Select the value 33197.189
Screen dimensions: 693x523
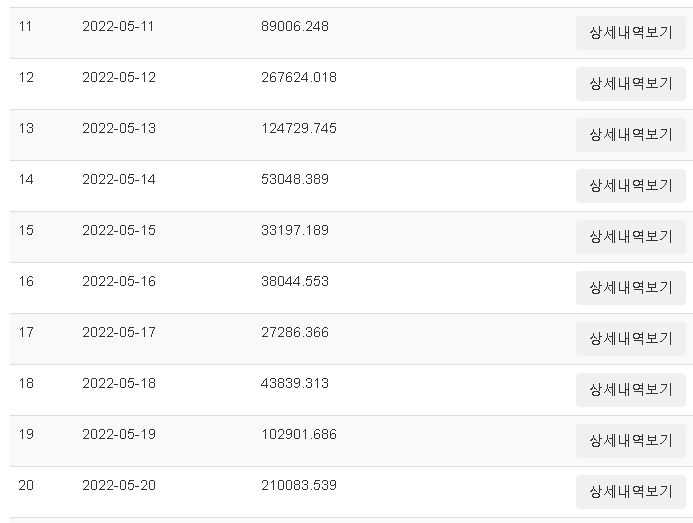click(295, 230)
